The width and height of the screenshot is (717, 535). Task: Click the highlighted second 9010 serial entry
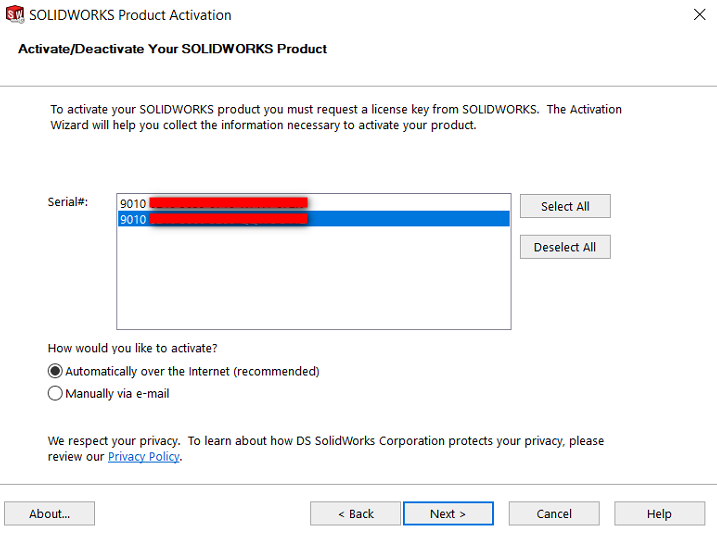[x=313, y=219]
